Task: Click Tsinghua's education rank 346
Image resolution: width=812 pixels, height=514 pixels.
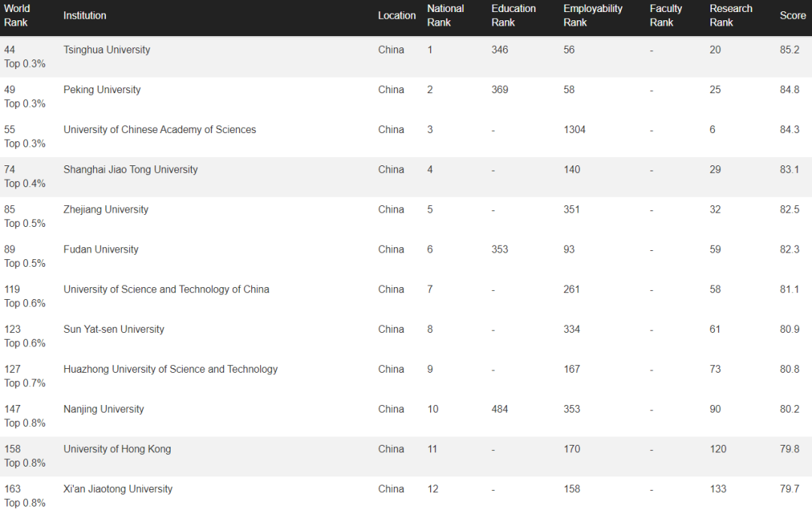Action: pyautogui.click(x=500, y=50)
